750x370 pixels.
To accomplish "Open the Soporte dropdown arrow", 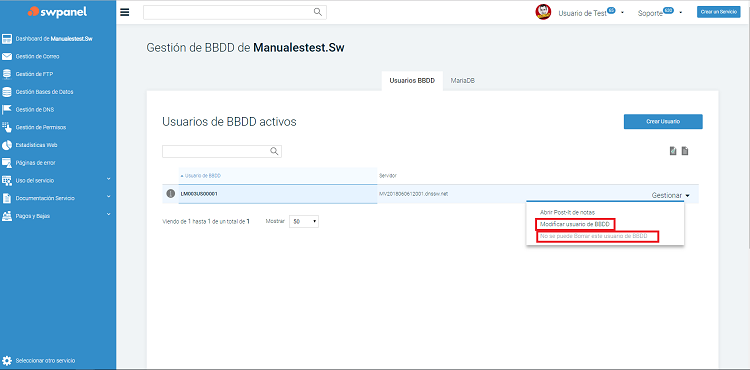I will (x=680, y=13).
